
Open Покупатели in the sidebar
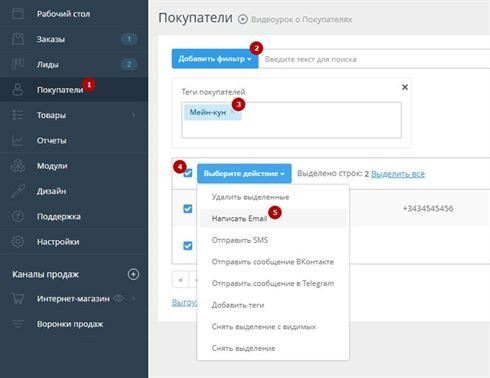click(x=60, y=90)
